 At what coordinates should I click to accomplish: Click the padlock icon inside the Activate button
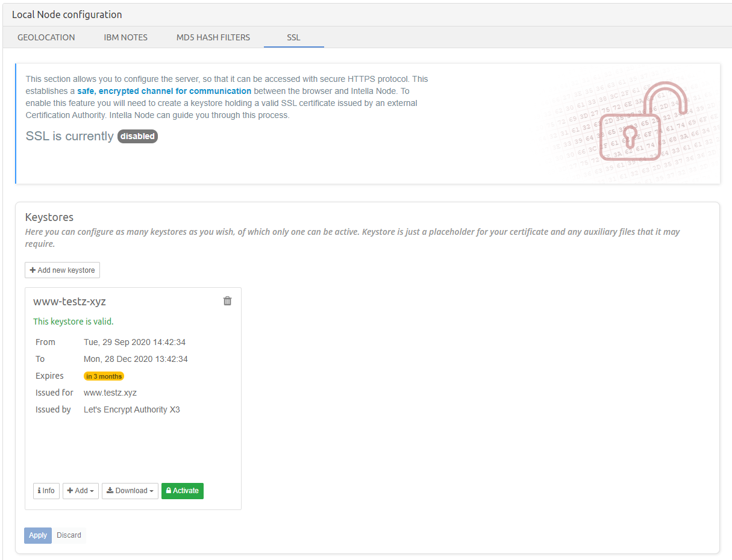[x=169, y=491]
